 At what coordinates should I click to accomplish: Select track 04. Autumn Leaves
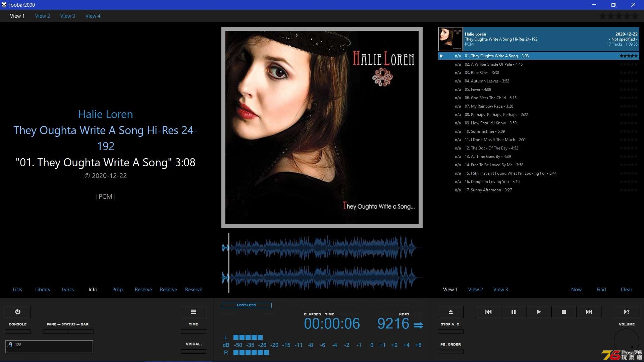click(539, 81)
